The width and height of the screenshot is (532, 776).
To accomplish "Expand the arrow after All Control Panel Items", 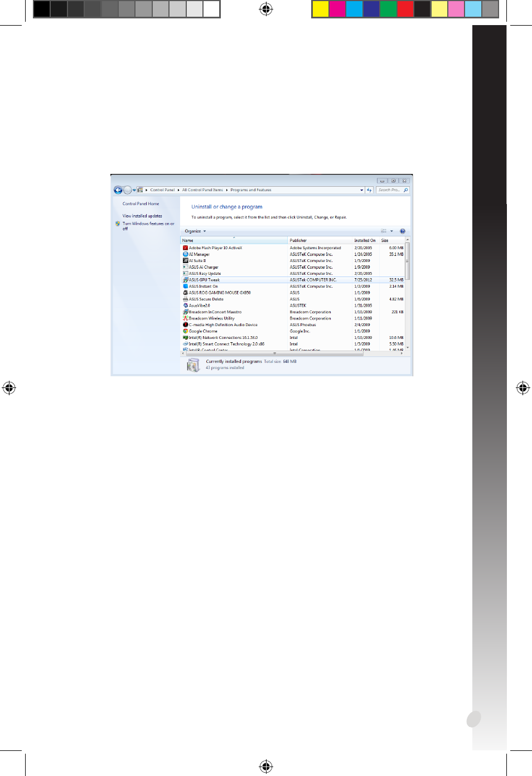I will [227, 190].
